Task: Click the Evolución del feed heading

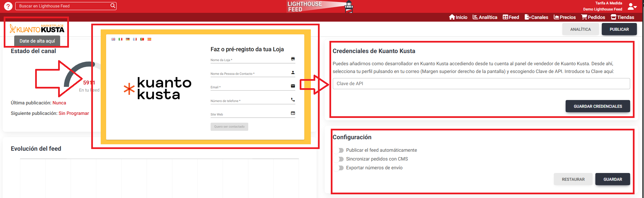Action: [x=36, y=149]
